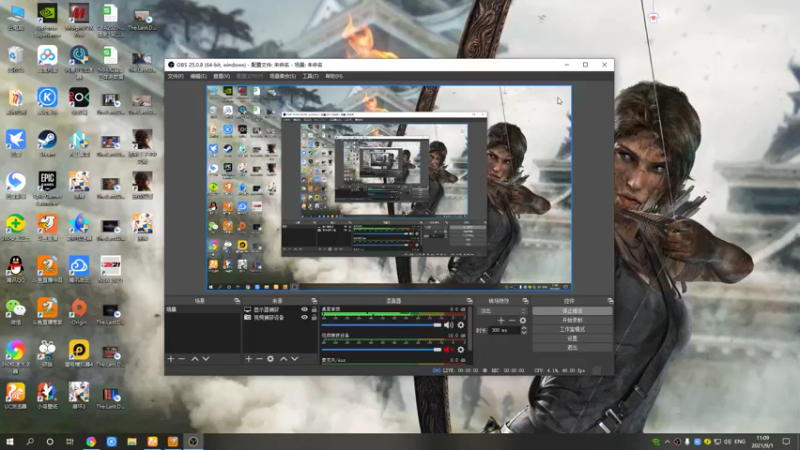The width and height of the screenshot is (800, 450).
Task: Open the Windows Start menu
Action: [x=10, y=441]
